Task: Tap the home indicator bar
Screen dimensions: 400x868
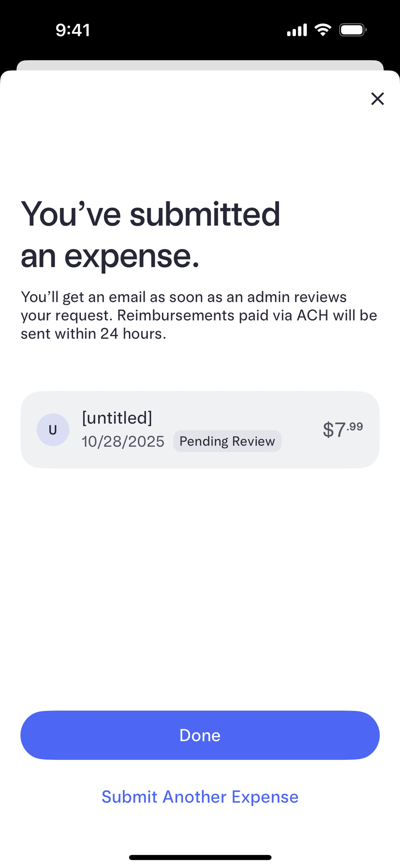Action: [x=200, y=857]
